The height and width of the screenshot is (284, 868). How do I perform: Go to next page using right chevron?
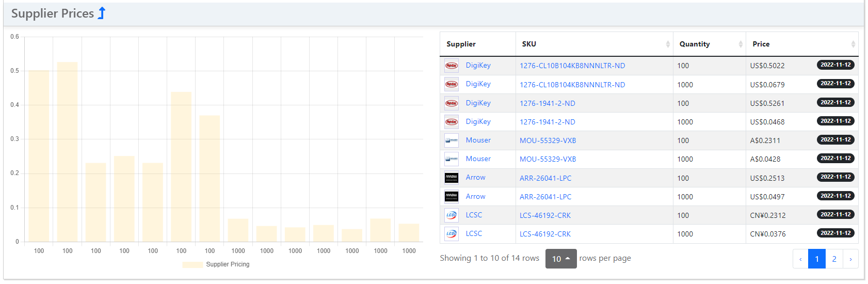850,259
